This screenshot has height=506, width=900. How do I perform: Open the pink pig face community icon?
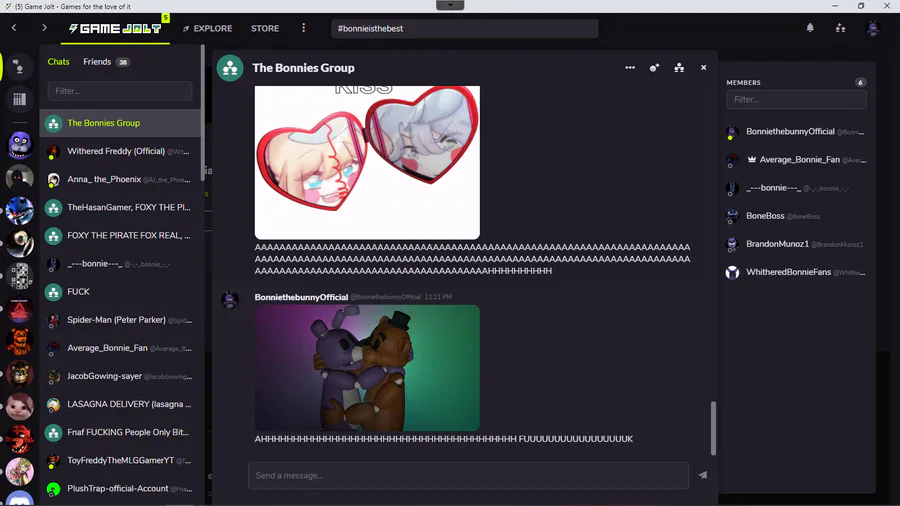[20, 407]
